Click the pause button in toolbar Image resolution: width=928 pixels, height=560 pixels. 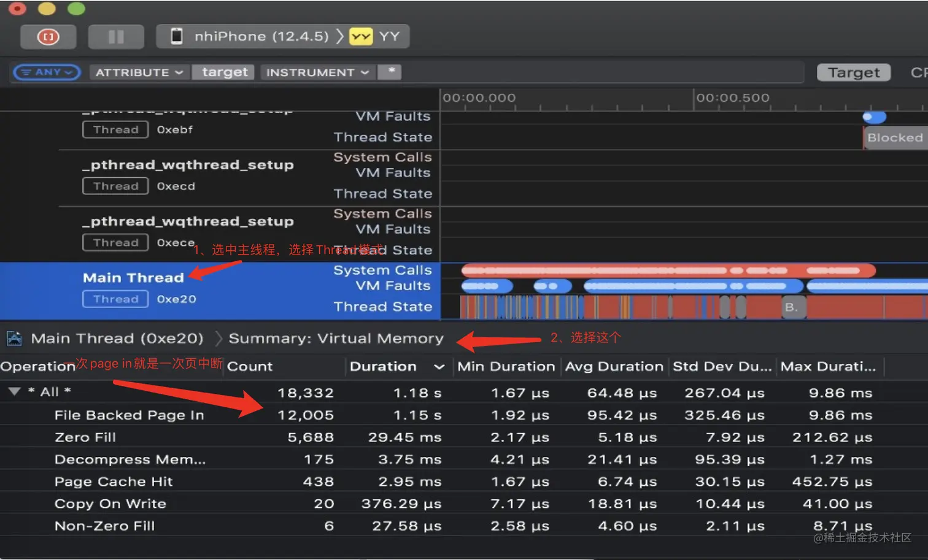(116, 37)
